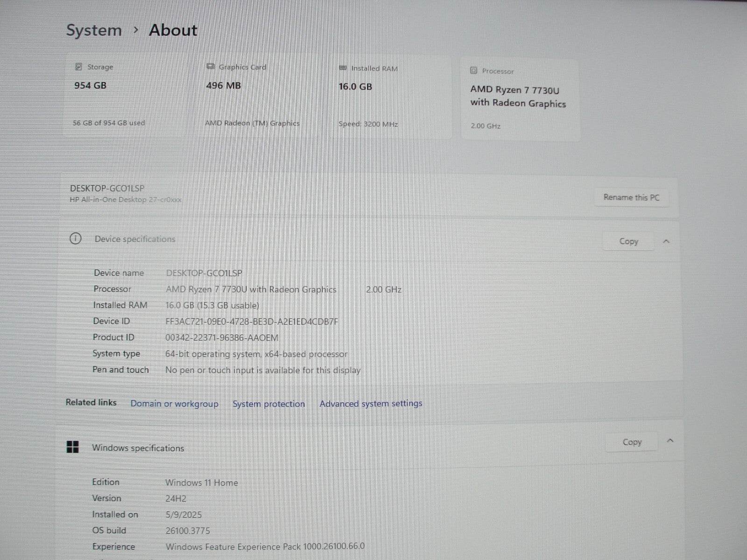Go back to System breadcrumb
Image resolution: width=747 pixels, height=560 pixels.
[94, 30]
